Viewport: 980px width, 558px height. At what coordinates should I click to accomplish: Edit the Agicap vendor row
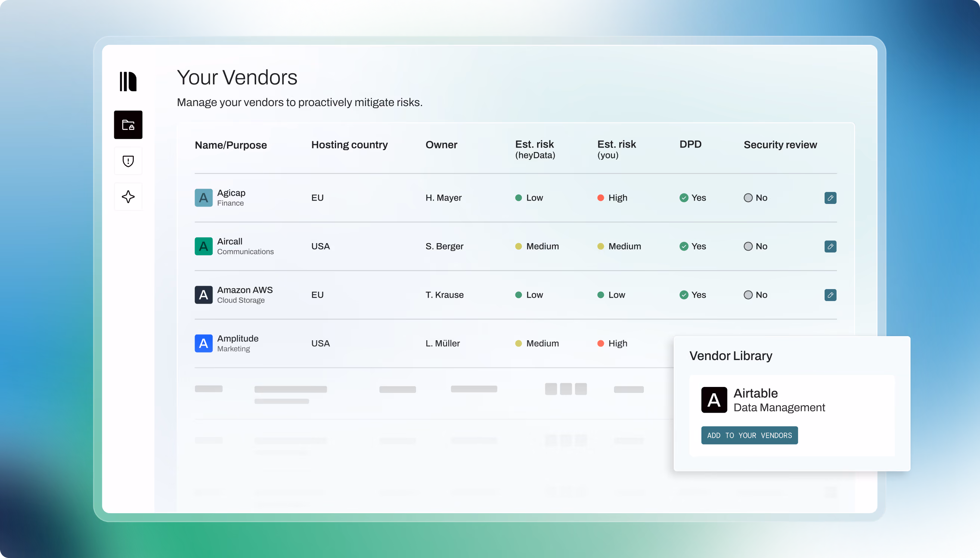830,198
